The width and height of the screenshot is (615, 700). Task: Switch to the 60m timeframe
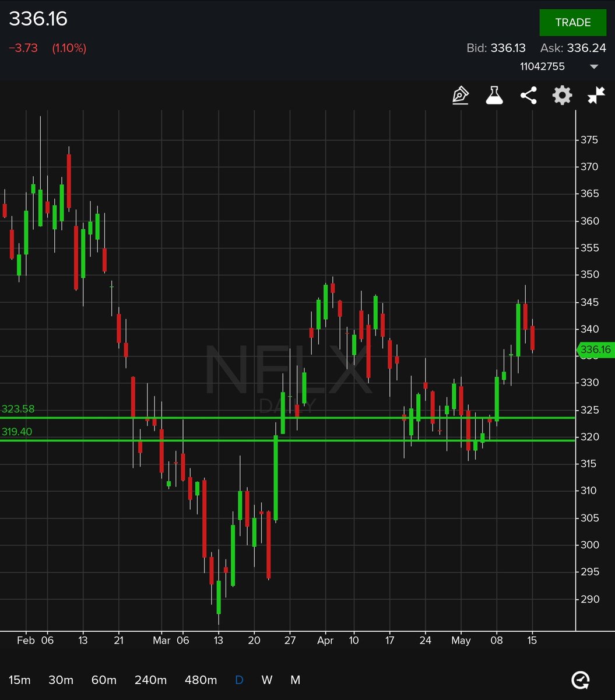coord(104,680)
